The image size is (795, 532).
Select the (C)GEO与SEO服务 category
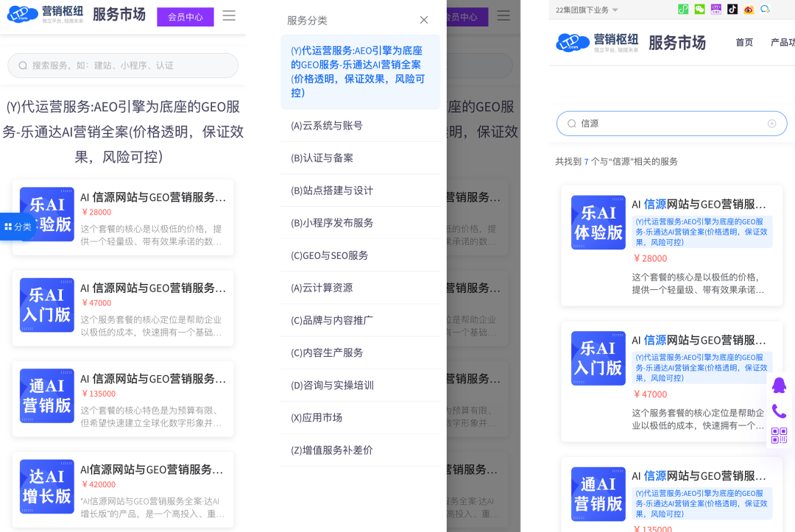(x=361, y=255)
